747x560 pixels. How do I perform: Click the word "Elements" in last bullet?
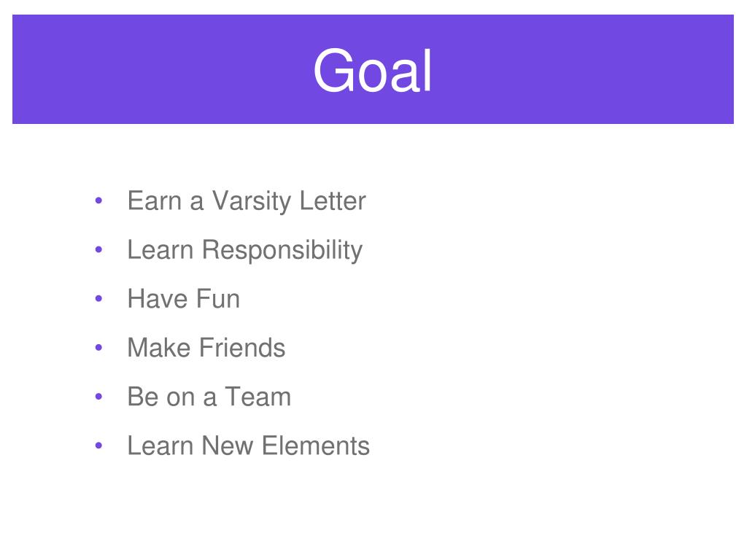(316, 446)
